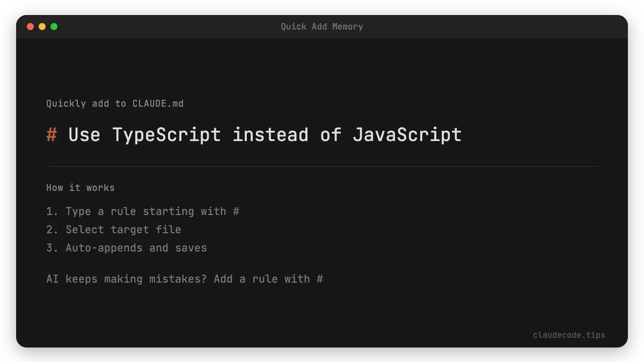
Task: Select step 3 "Auto-appends and saves"
Action: pos(136,248)
